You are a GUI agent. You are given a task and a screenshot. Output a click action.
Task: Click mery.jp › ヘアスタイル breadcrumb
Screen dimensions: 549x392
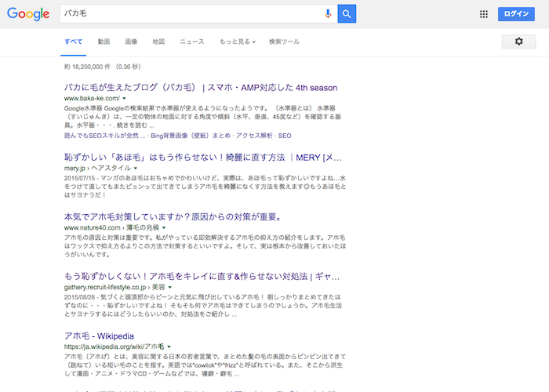pyautogui.click(x=97, y=168)
